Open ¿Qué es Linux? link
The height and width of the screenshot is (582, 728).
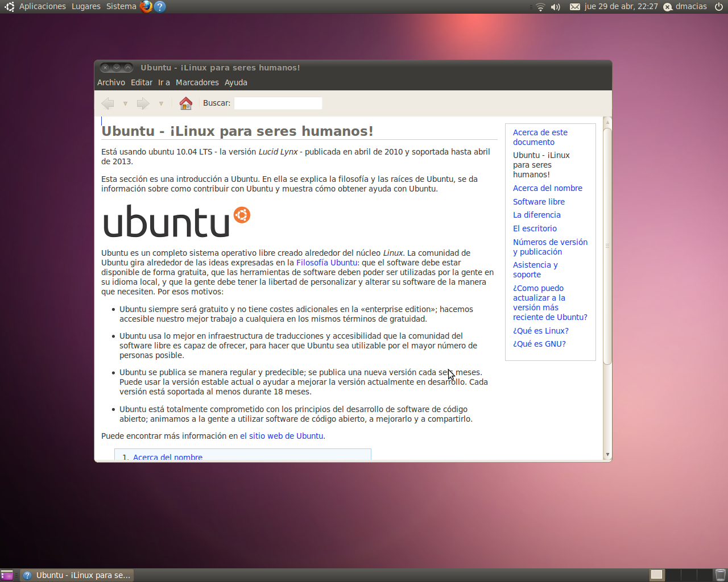540,331
